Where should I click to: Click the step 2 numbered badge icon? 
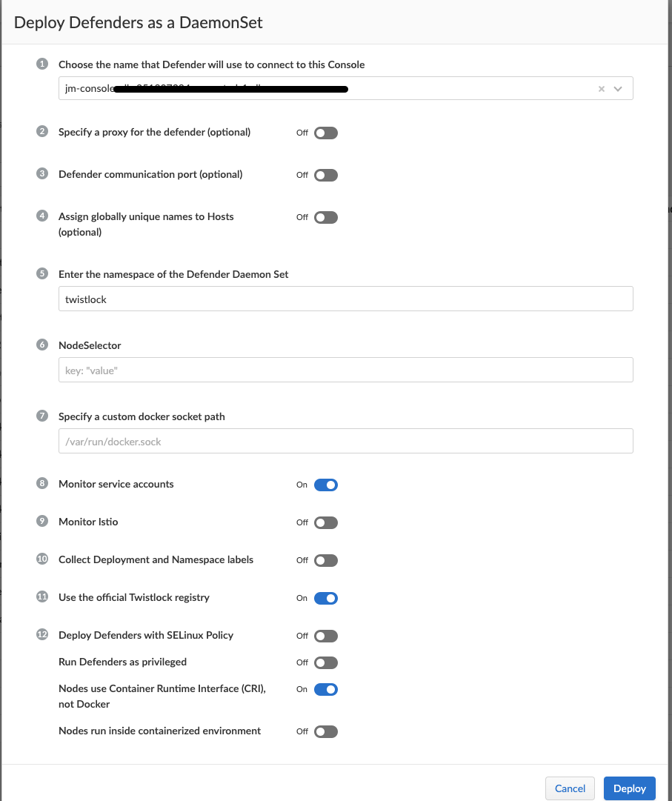(x=42, y=132)
